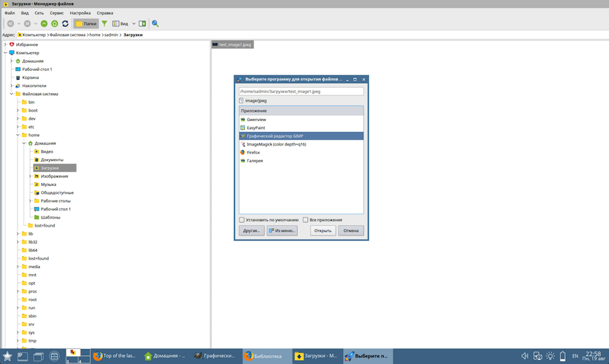Collapse the home folder tree node
This screenshot has height=364, width=609.
(18, 135)
